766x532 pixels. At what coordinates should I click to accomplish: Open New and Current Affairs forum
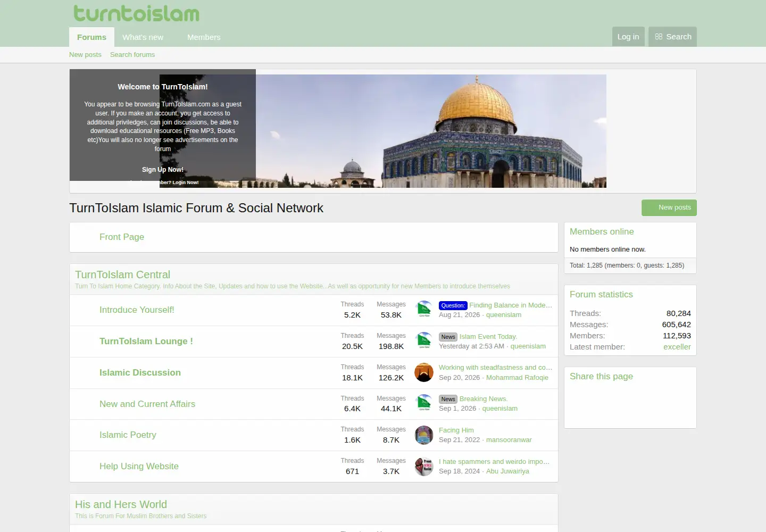(147, 404)
